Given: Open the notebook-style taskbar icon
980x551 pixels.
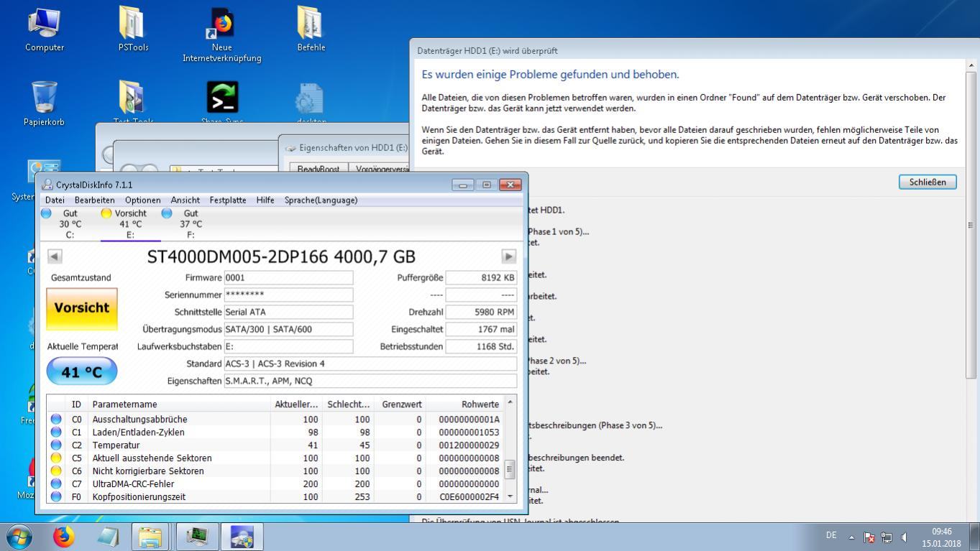Looking at the screenshot, I should coord(108,537).
